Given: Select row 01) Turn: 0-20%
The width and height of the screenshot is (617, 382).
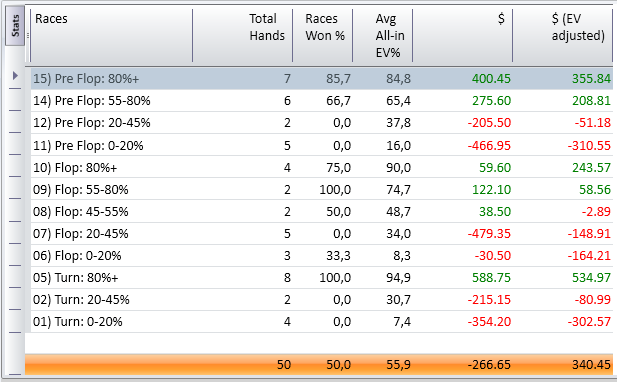Looking at the screenshot, I should pos(321,322).
